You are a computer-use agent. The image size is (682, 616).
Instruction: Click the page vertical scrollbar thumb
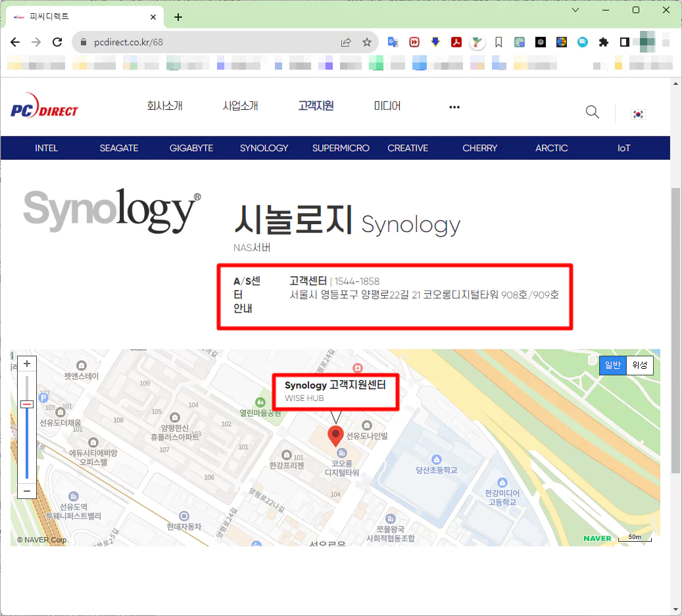[x=675, y=331]
